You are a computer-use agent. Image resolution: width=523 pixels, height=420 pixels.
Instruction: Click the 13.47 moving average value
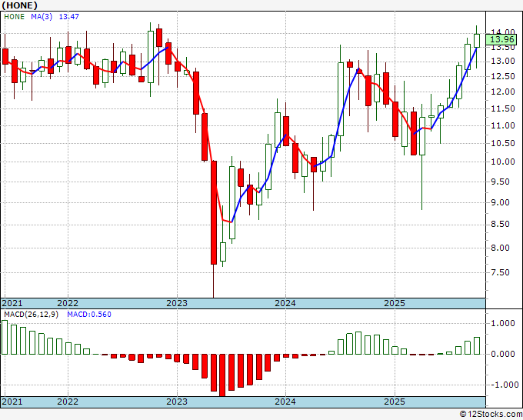(69, 17)
